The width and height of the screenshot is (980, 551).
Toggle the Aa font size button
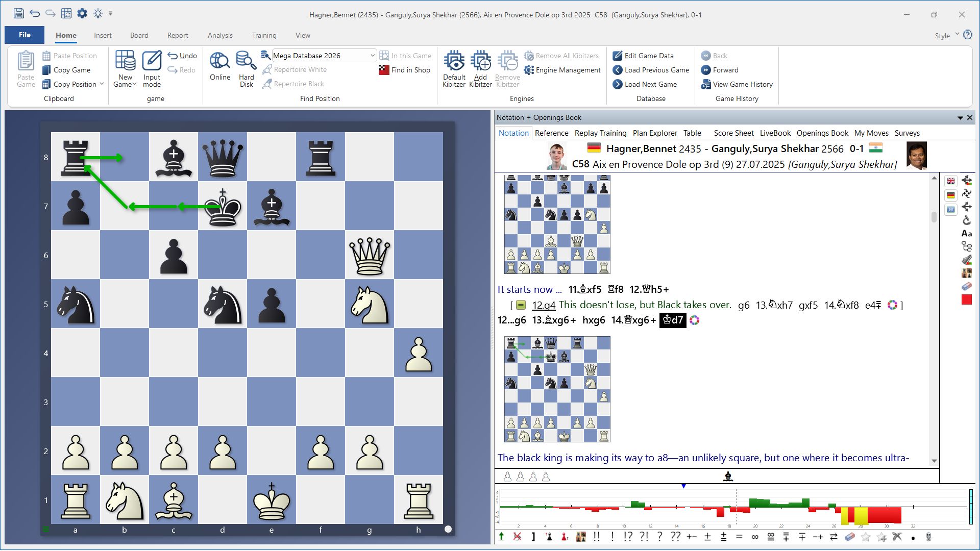click(966, 233)
